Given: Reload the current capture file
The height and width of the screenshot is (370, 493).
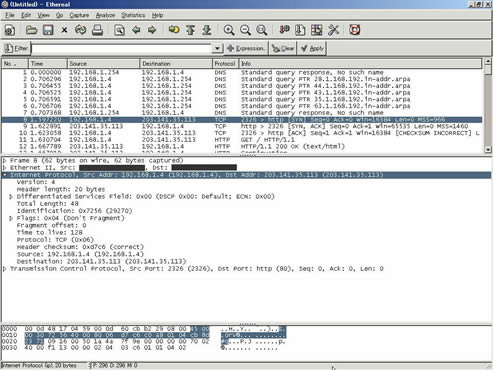Looking at the screenshot, I should [80, 30].
